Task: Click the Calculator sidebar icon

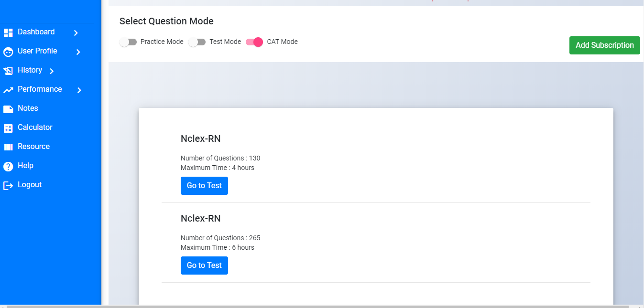Action: pos(8,128)
